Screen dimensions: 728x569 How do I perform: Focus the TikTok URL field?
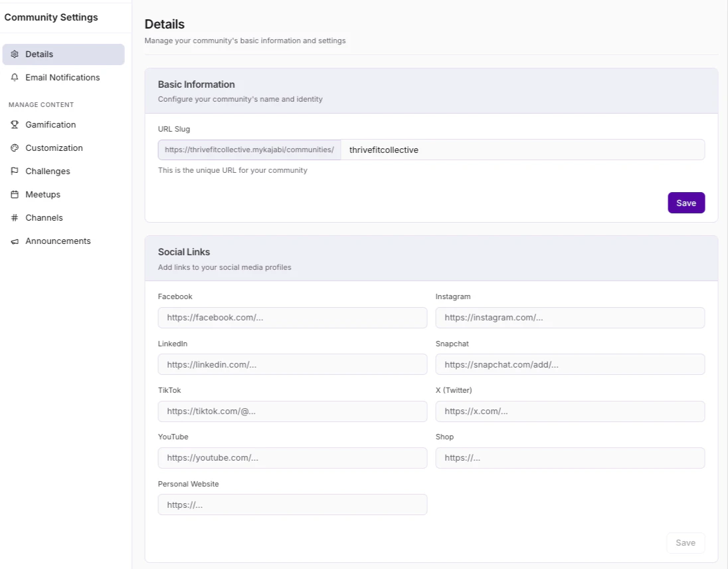coord(292,411)
